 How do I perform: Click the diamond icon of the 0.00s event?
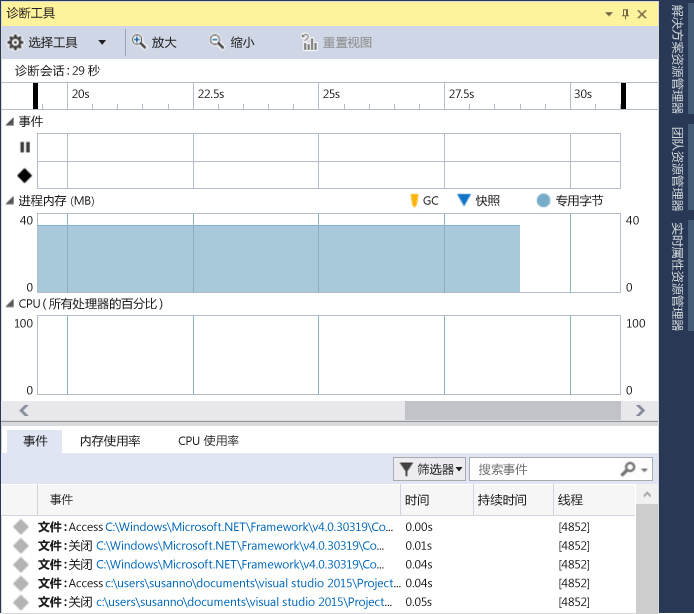tap(21, 527)
